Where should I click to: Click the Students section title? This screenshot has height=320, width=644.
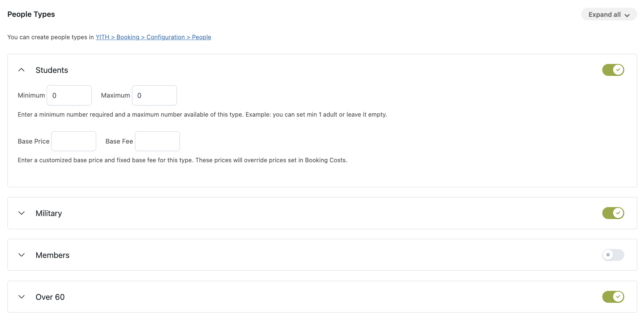click(52, 70)
